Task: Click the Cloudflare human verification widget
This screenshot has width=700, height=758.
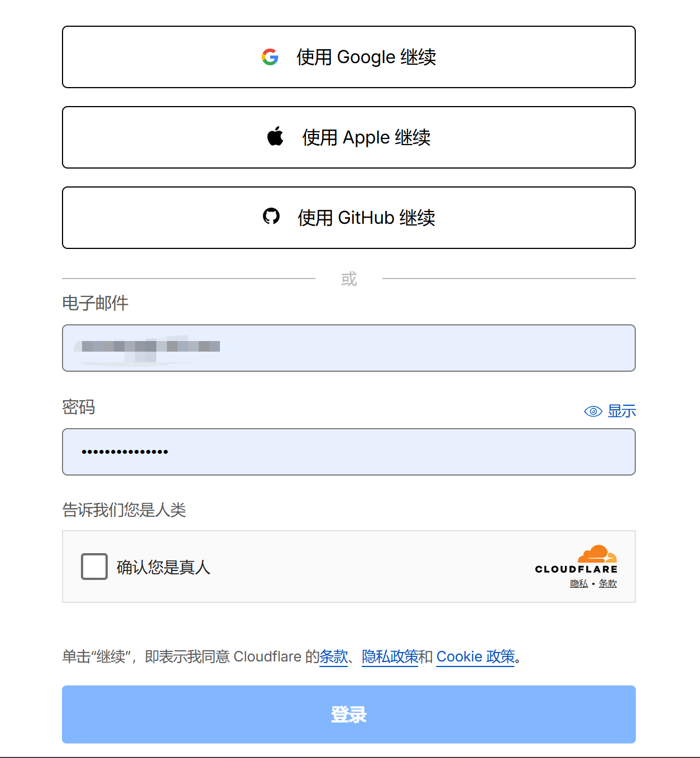Action: tap(348, 566)
